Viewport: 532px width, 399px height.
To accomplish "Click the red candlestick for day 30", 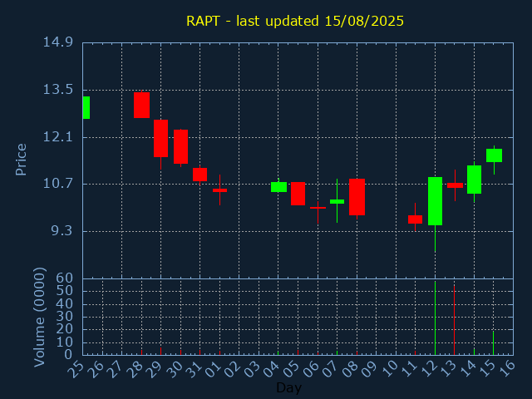I will point(181,146).
